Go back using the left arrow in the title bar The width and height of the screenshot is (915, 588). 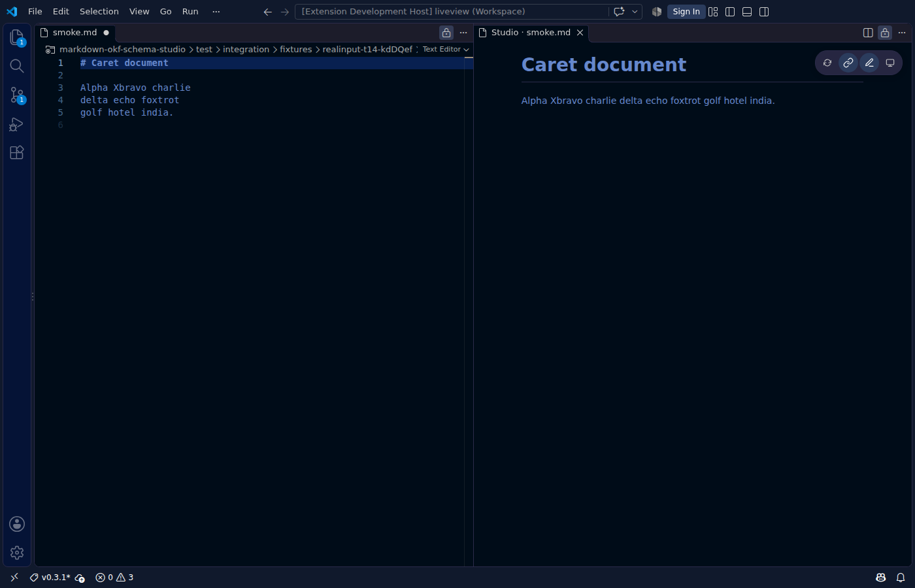pos(267,12)
